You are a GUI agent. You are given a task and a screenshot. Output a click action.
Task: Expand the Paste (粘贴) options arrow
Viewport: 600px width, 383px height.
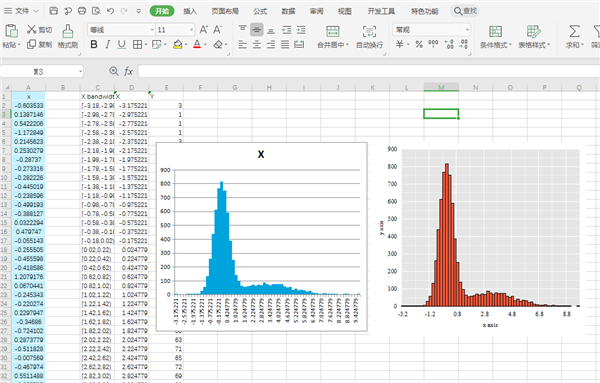[x=19, y=45]
